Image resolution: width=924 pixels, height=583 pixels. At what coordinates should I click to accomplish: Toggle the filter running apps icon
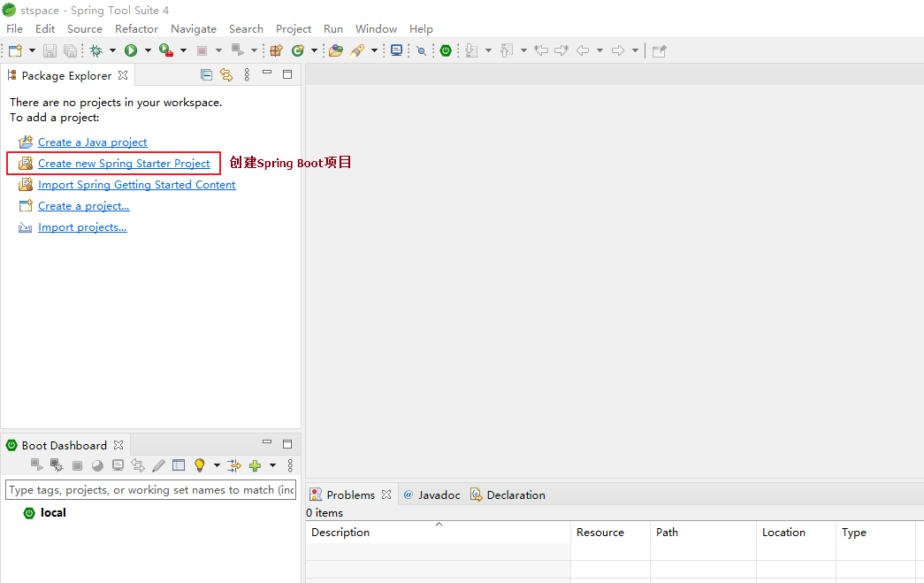coord(234,464)
